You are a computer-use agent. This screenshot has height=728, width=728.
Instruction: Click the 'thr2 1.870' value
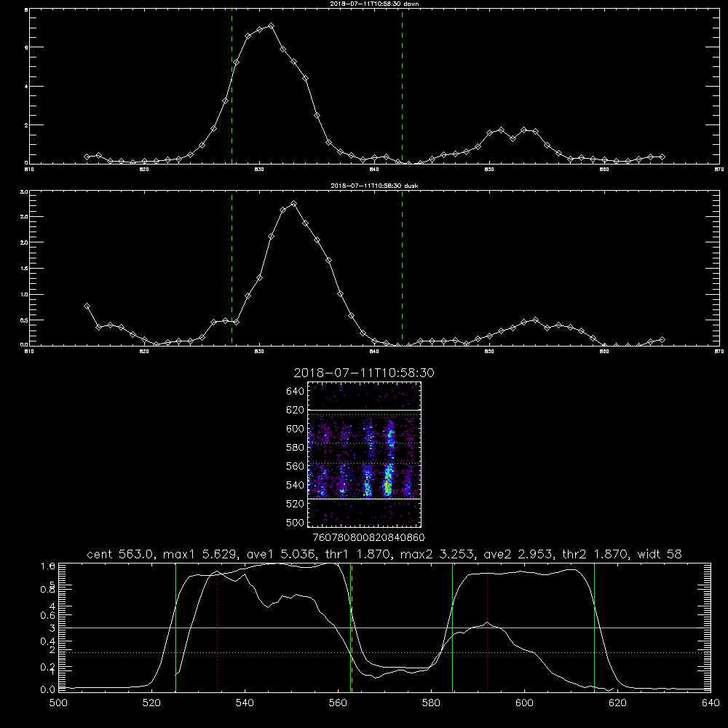tap(596, 554)
